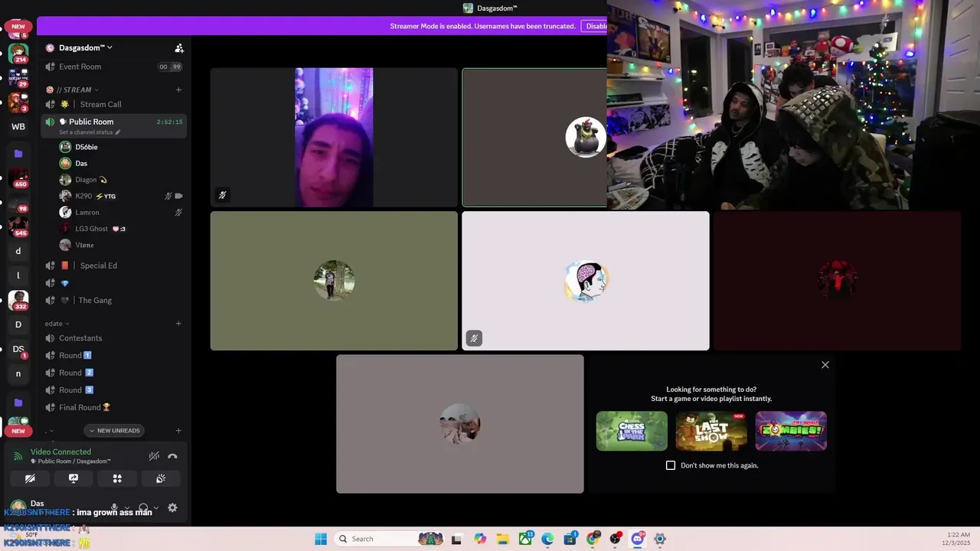Set a channel status for Public Room
This screenshot has height=551, width=980.
point(90,132)
